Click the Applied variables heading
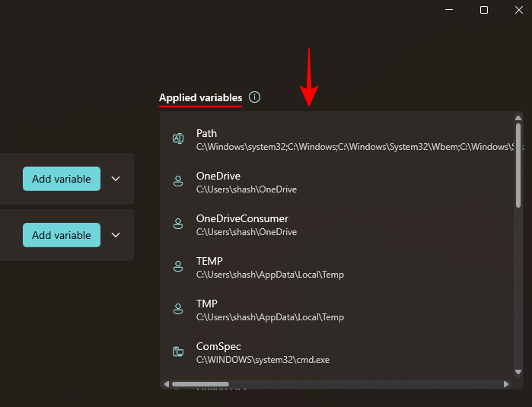Image resolution: width=532 pixels, height=407 pixels. (200, 97)
